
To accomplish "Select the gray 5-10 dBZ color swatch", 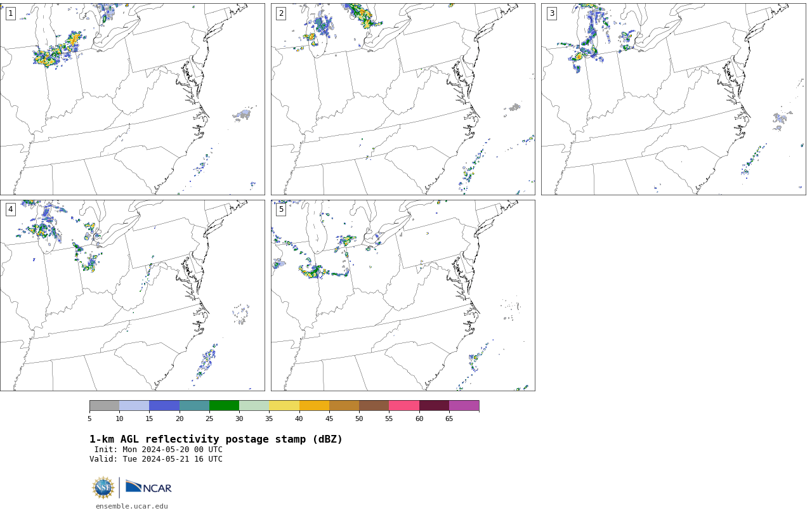I will coord(104,406).
